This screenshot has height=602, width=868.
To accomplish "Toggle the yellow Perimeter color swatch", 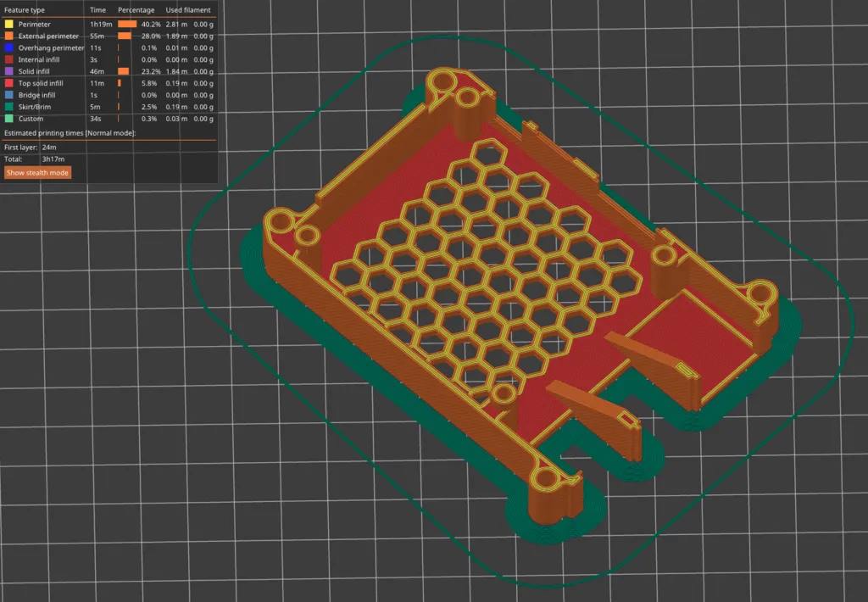I will pyautogui.click(x=8, y=25).
